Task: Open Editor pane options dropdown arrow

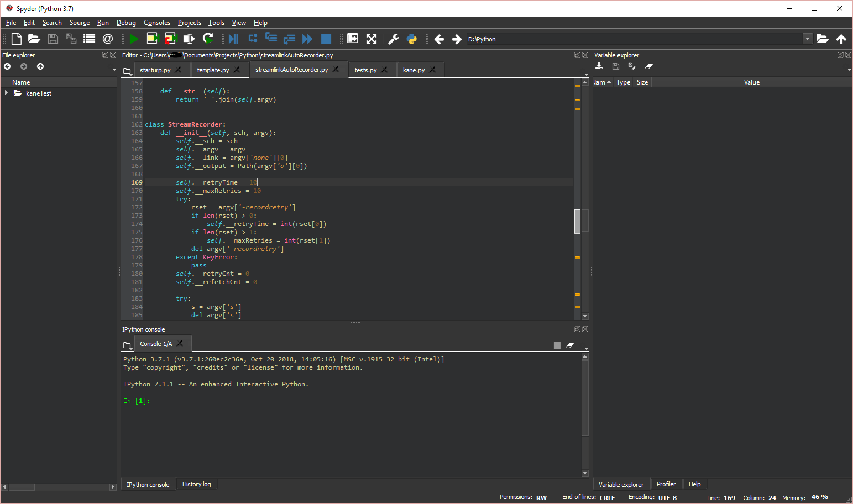Action: 587,75
